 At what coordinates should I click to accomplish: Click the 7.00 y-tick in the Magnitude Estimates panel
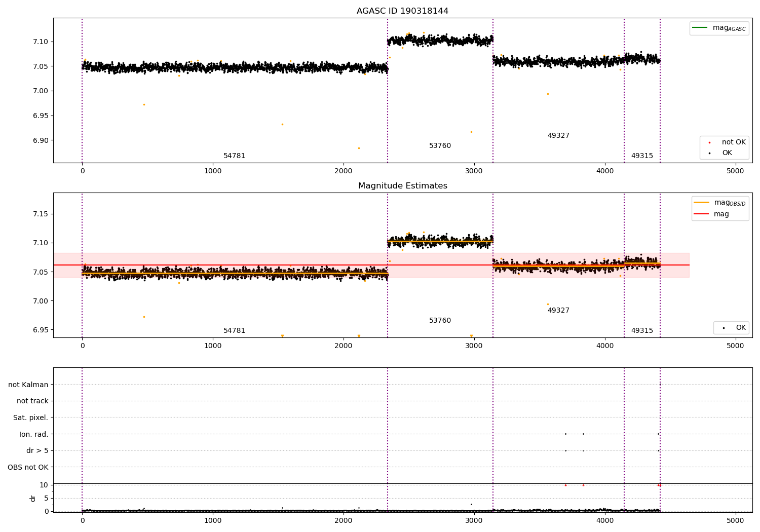41,301
